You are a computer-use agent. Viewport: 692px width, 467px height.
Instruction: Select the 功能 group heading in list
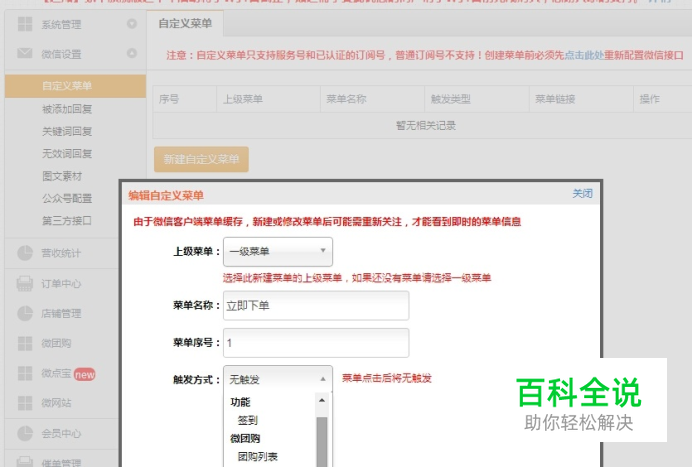(x=240, y=402)
